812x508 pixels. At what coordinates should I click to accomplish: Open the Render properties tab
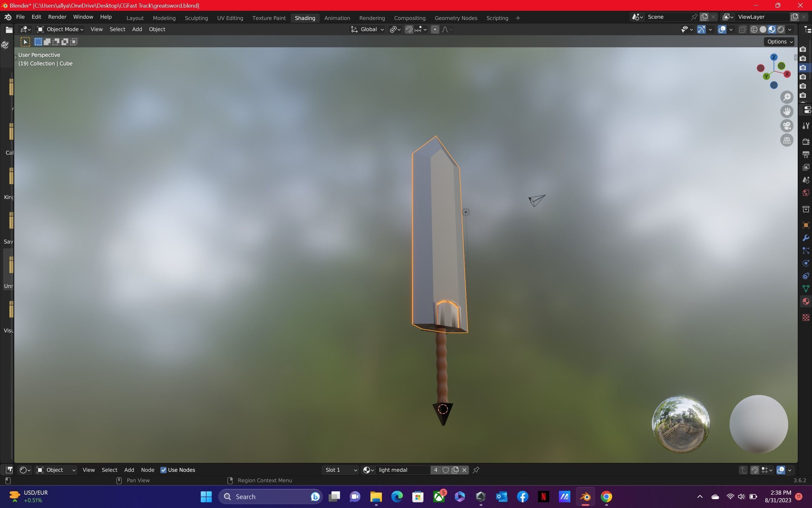pyautogui.click(x=806, y=142)
